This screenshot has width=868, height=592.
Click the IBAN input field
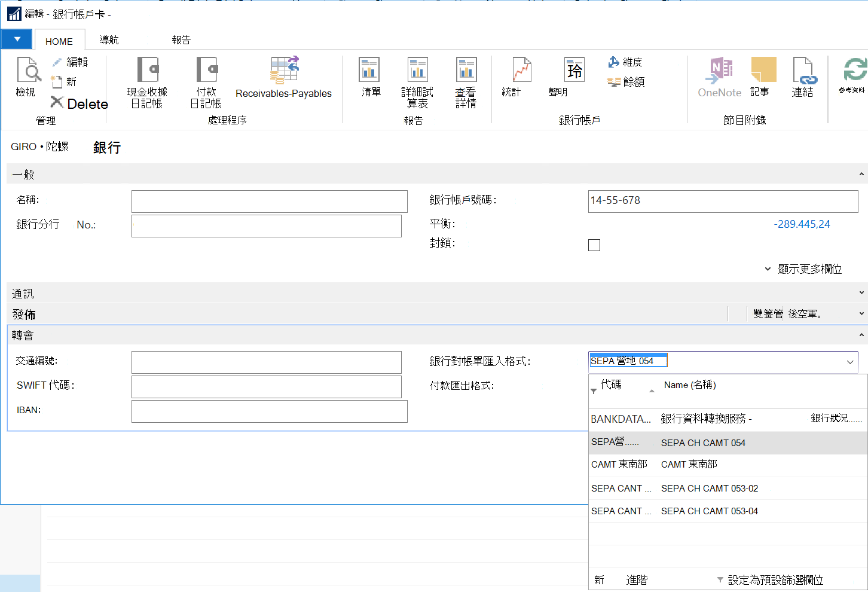point(270,411)
